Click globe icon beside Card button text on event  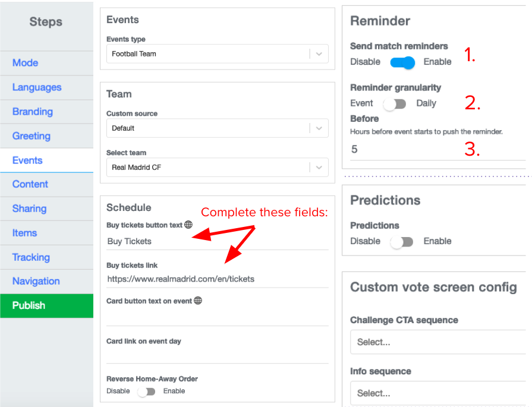(198, 301)
